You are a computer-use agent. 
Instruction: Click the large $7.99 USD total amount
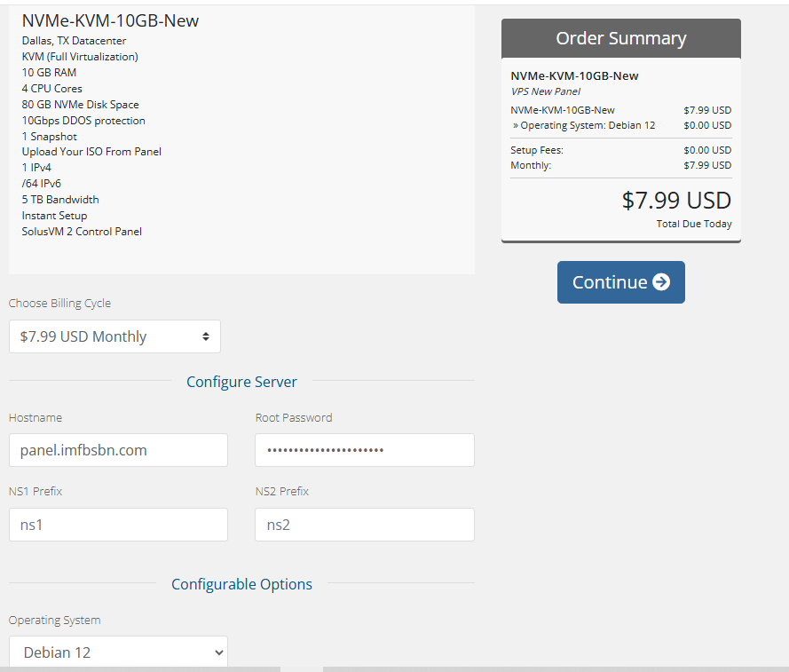(676, 201)
